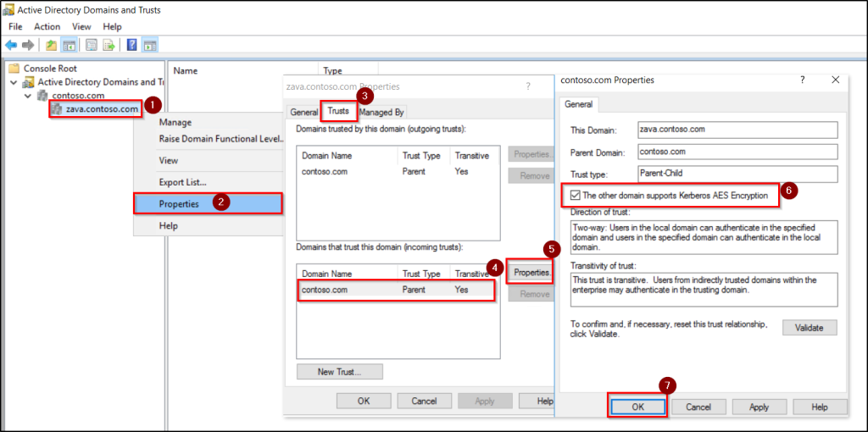Collapse the Active Directory Domains and Trusts node
868x432 pixels.
14,82
